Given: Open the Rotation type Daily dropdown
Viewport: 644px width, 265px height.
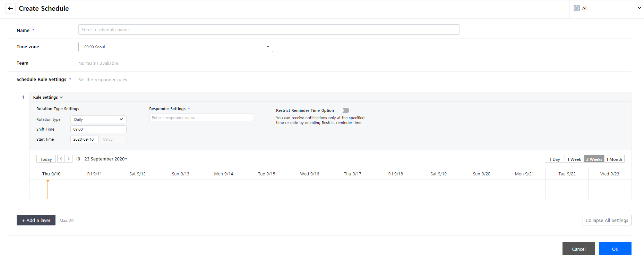Looking at the screenshot, I should pyautogui.click(x=98, y=119).
